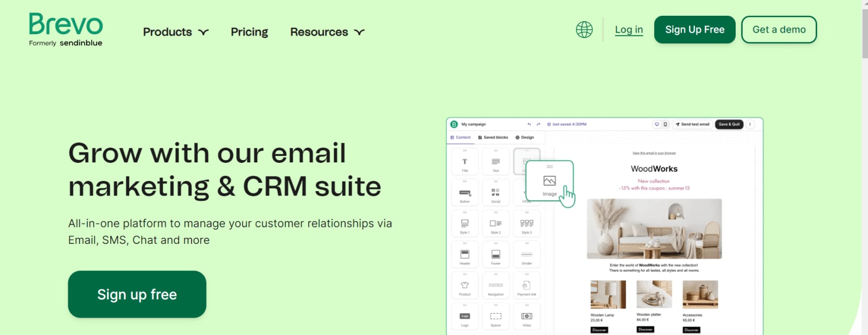
Task: Choose the Style 1 layout block
Action: point(465,224)
